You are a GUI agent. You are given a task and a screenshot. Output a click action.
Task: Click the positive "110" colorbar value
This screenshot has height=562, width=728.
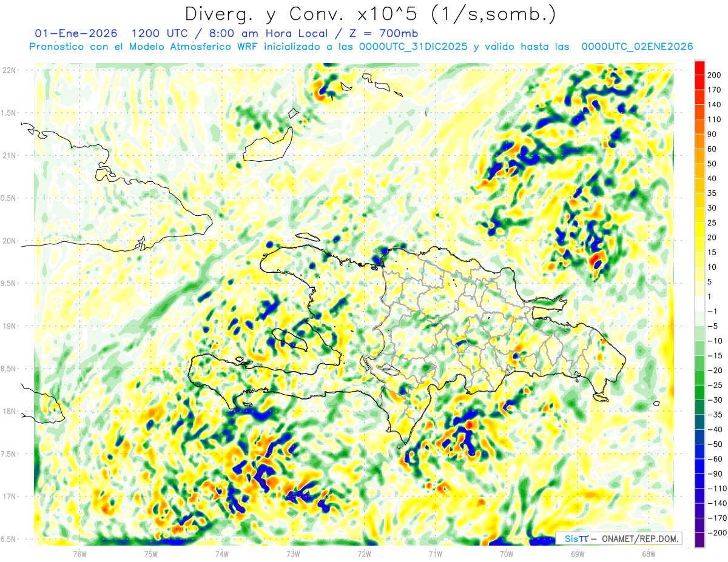(714, 119)
